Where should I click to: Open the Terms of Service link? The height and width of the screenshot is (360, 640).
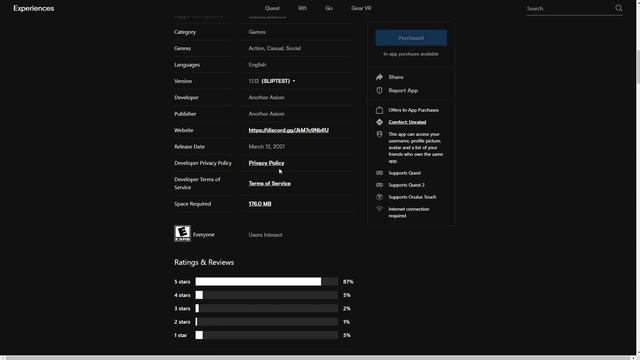[x=269, y=183]
